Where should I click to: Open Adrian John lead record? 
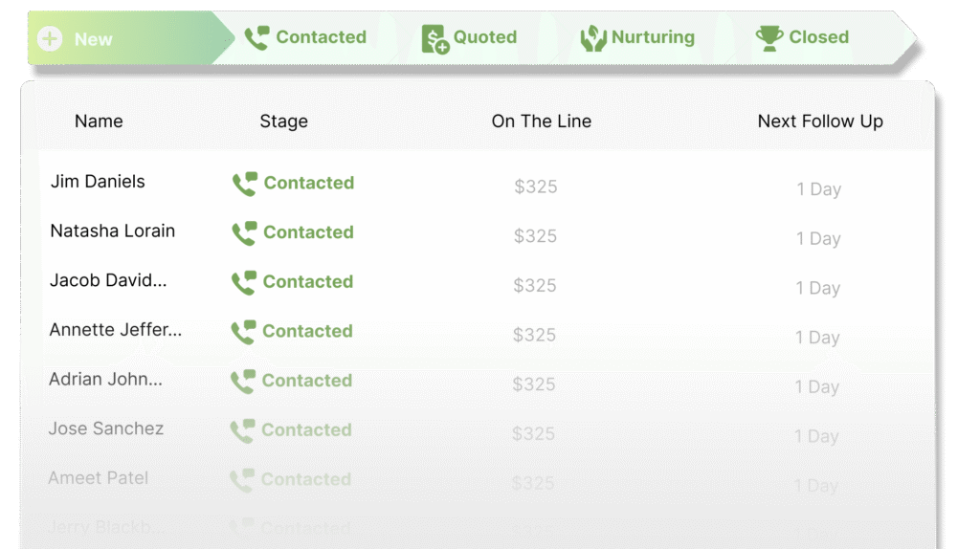(x=105, y=379)
